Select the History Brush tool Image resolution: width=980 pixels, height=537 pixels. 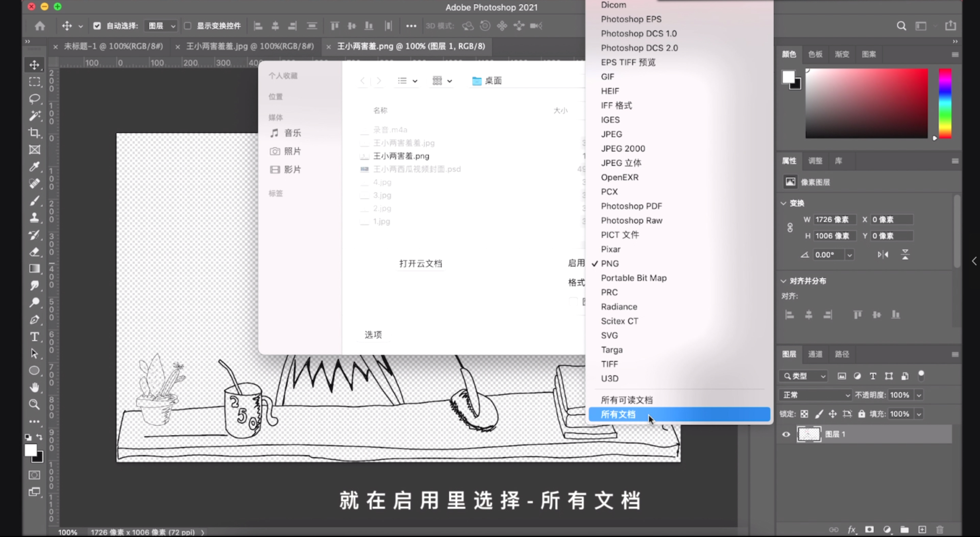coord(35,235)
